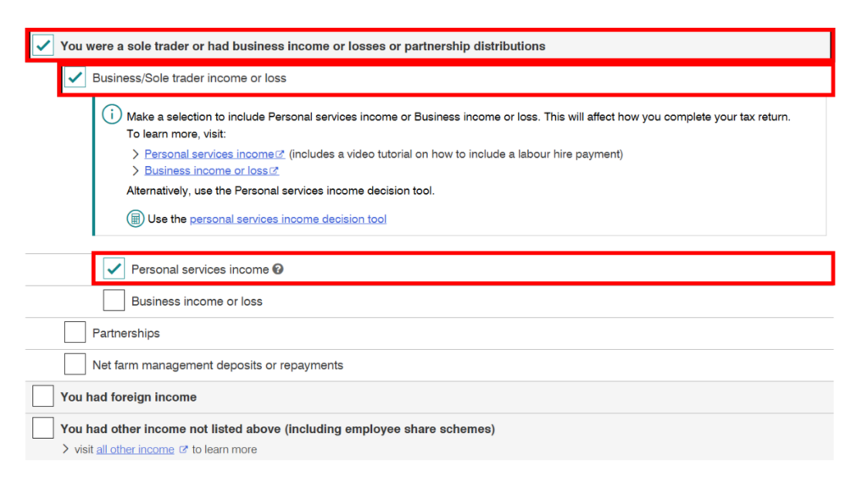Check the You had foreign income box
The image size is (868, 488).
[43, 396]
